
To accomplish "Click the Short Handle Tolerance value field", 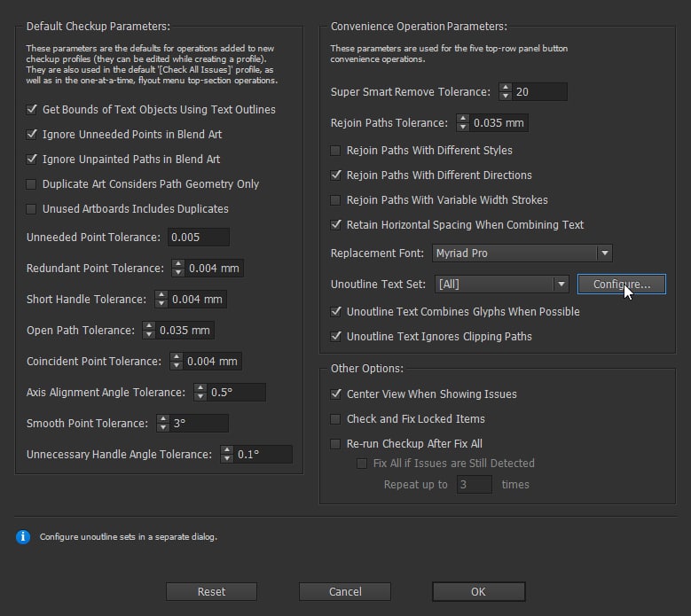I will pyautogui.click(x=197, y=299).
